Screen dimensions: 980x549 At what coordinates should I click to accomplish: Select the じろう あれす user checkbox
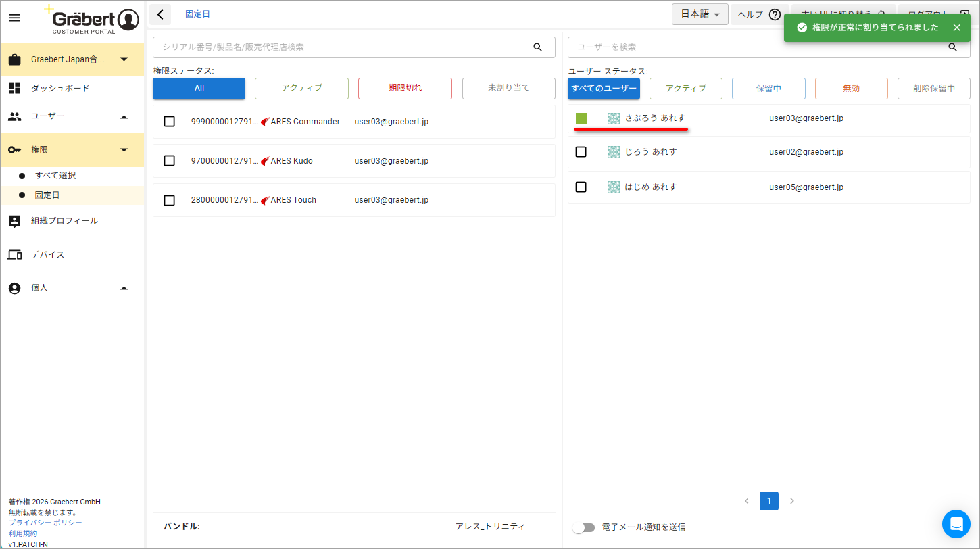point(581,152)
